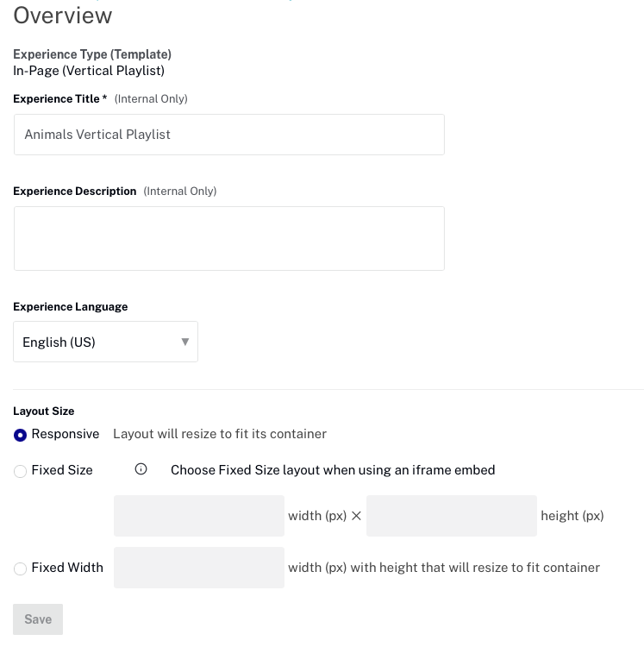Click the Fixed Width pixel input box
Image resolution: width=644 pixels, height=647 pixels.
199,568
